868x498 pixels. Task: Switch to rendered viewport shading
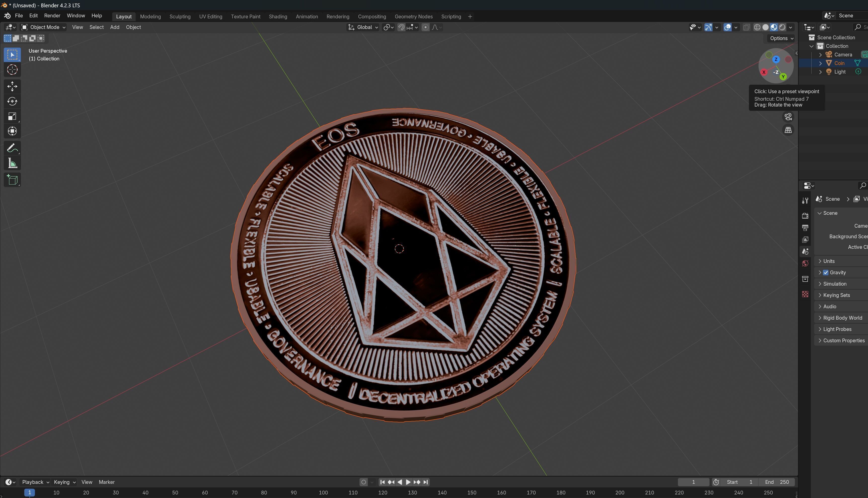[x=782, y=27]
